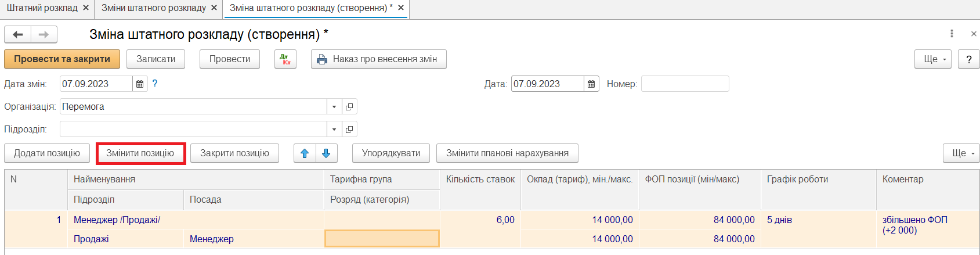The image size is (980, 255).
Task: Move position down with blue arrow
Action: pos(326,153)
